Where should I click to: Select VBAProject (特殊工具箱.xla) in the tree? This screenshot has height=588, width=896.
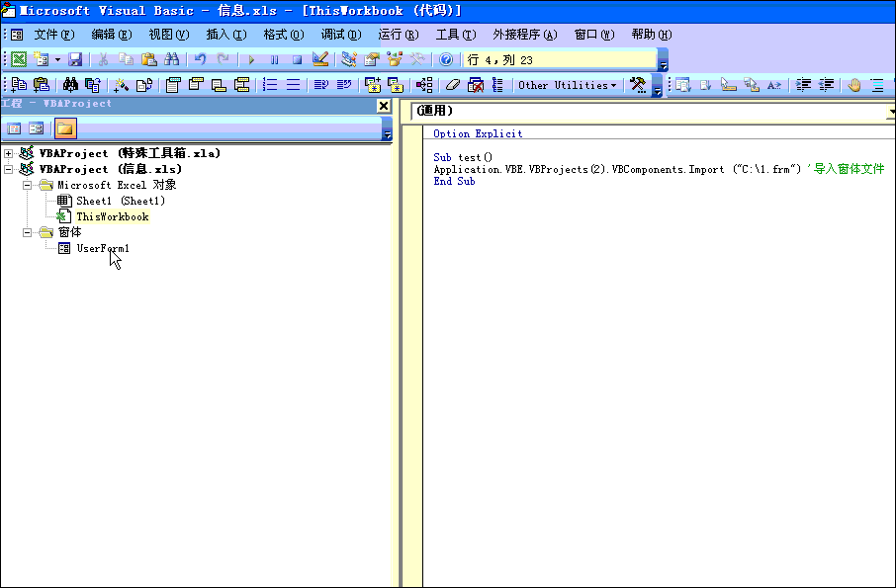[x=130, y=153]
